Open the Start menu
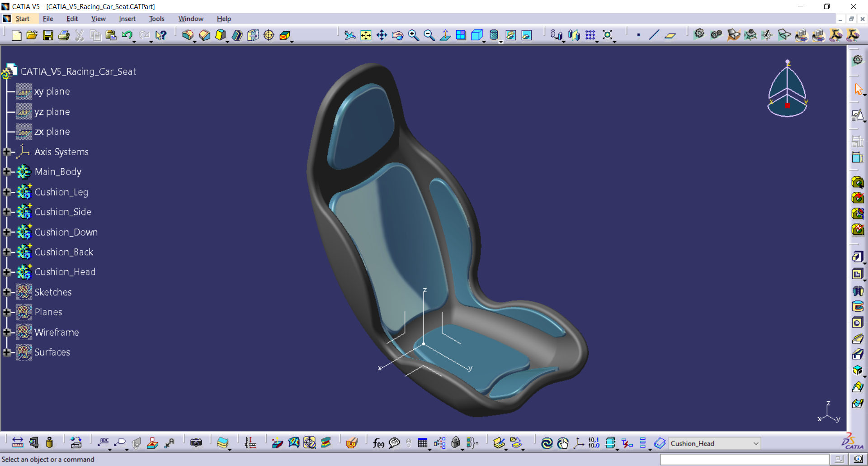Screen dimensions: 868x466 (x=23, y=19)
